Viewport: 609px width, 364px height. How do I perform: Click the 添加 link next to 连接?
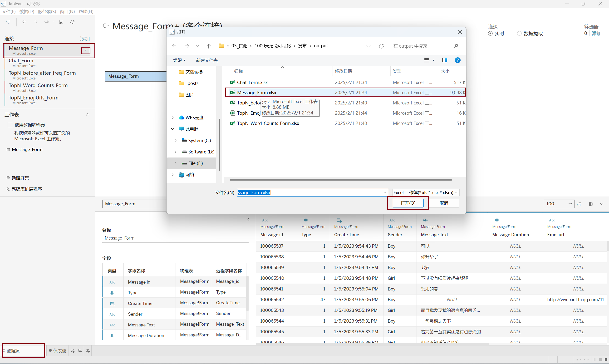tap(85, 39)
